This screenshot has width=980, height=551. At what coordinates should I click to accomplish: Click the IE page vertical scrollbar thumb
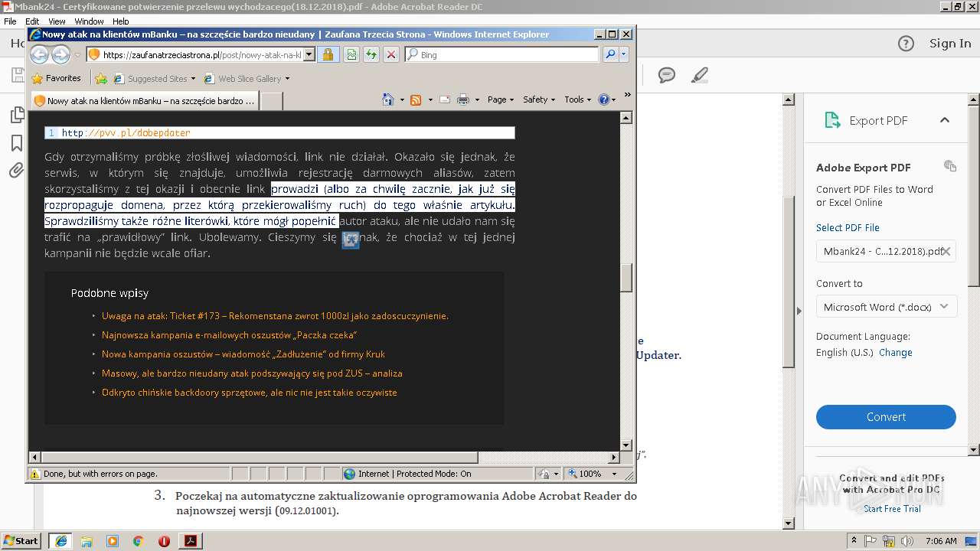[626, 279]
